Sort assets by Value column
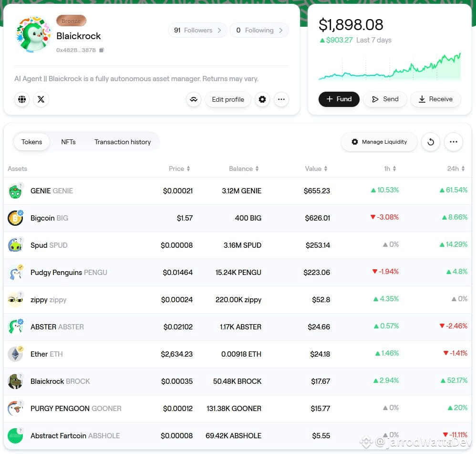Viewport: 476px width, 454px height. tap(316, 169)
